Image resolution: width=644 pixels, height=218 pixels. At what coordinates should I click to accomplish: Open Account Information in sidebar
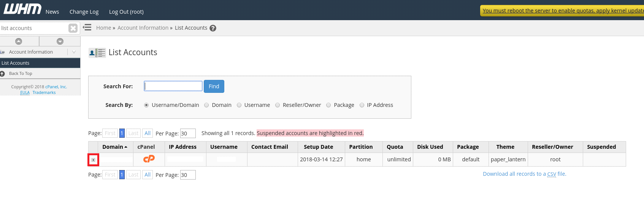pos(31,52)
